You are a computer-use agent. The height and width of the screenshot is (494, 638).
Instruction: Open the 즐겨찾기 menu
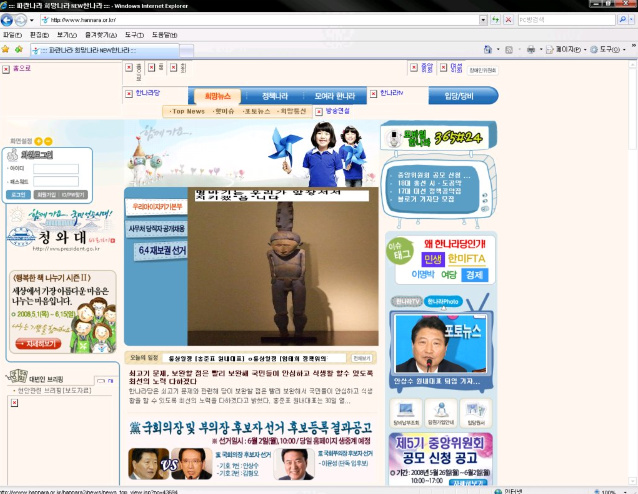[101, 35]
